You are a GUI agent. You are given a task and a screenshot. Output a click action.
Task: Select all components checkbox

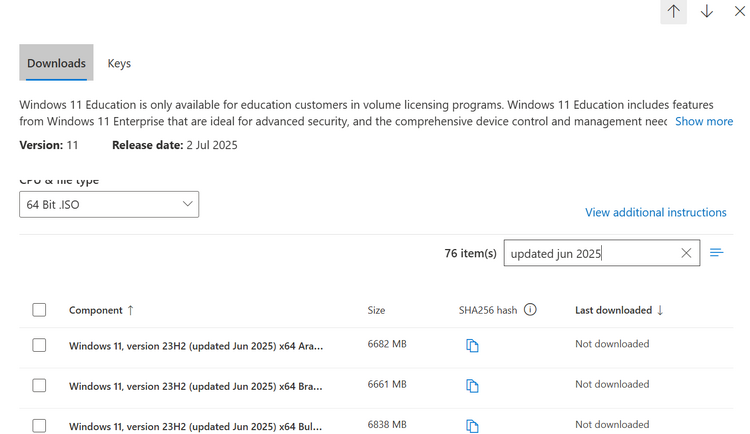pyautogui.click(x=39, y=310)
